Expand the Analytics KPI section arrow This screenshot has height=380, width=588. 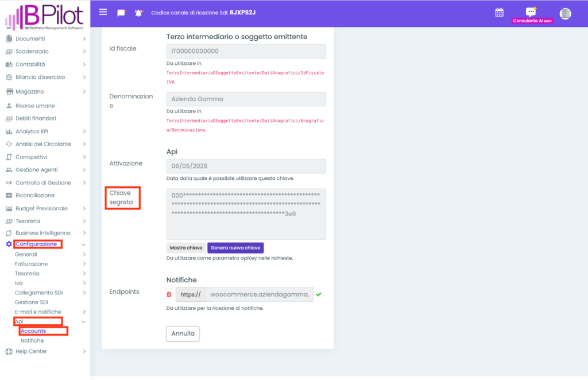[84, 132]
